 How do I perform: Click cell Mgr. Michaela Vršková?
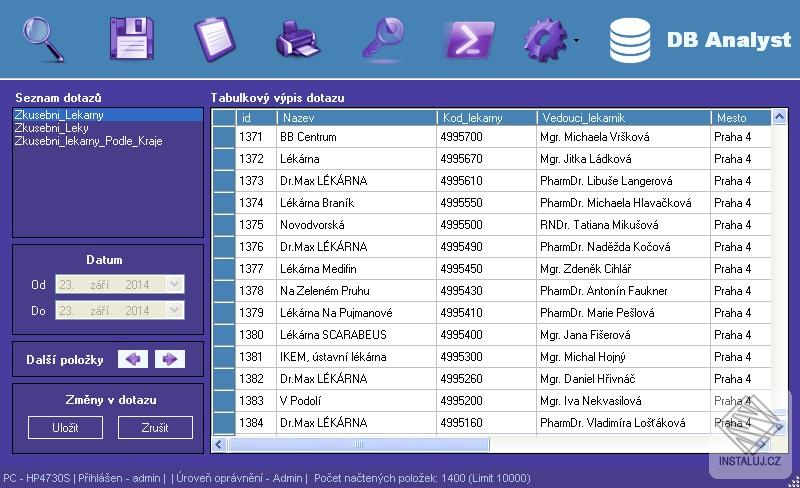pyautogui.click(x=623, y=137)
